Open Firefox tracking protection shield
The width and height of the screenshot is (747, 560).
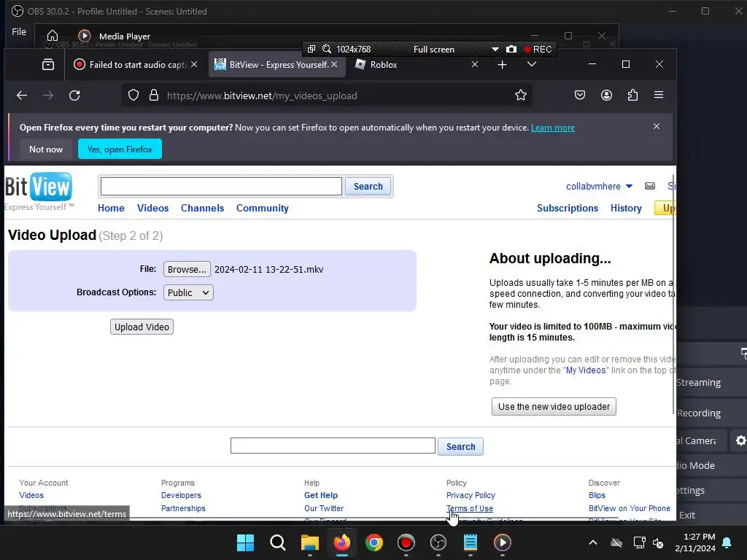click(x=133, y=96)
